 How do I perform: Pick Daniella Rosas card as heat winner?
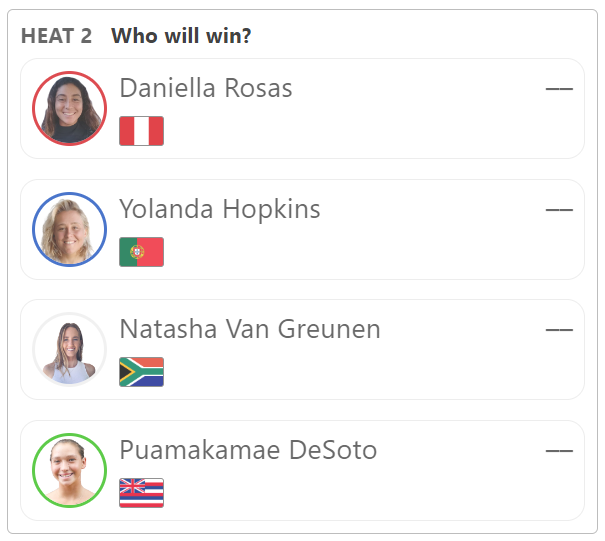click(302, 108)
